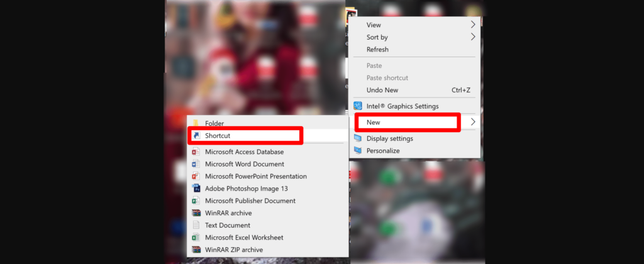Open the New submenu entry
644x264 pixels.
tap(415, 123)
